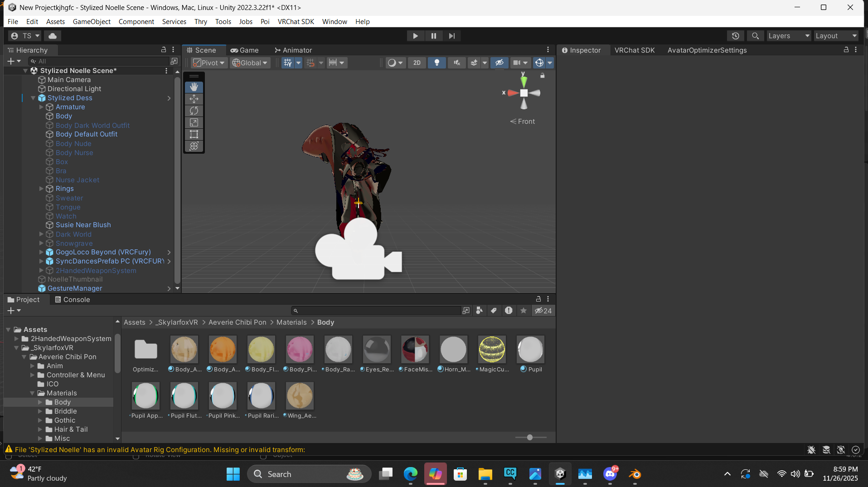The image size is (868, 487).
Task: Open the Layout dropdown
Action: pos(836,36)
